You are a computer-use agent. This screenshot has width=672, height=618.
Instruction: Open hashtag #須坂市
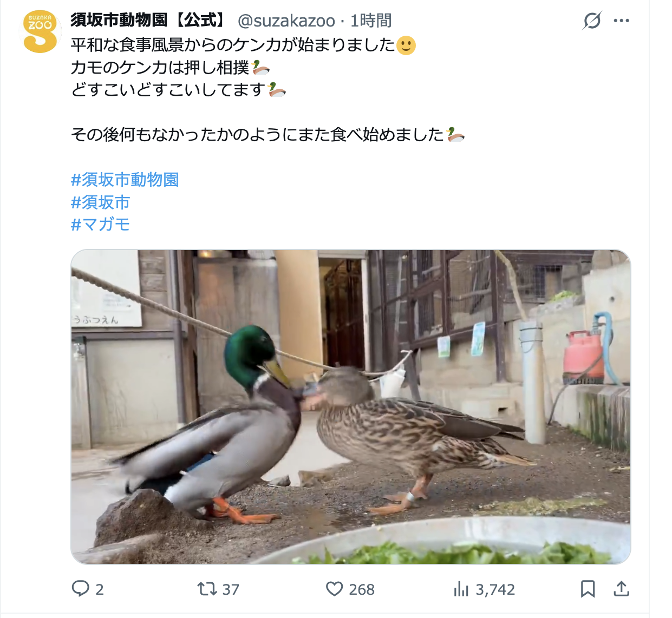101,202
